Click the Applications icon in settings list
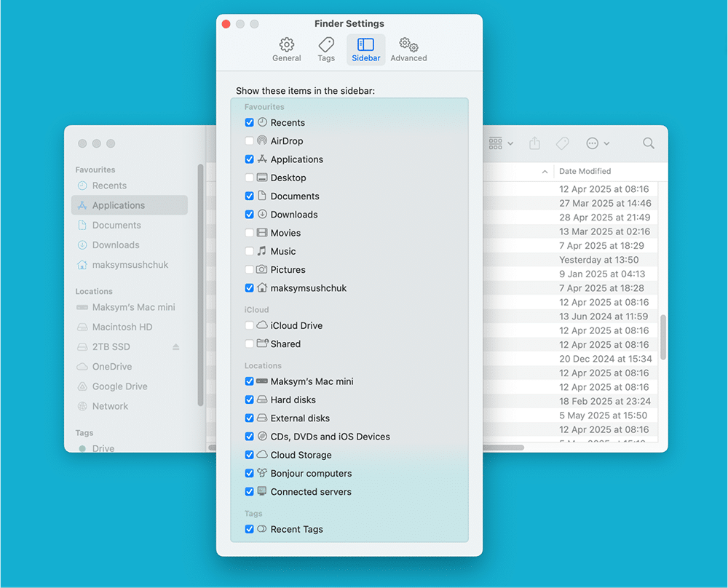728x588 pixels. pyautogui.click(x=262, y=159)
